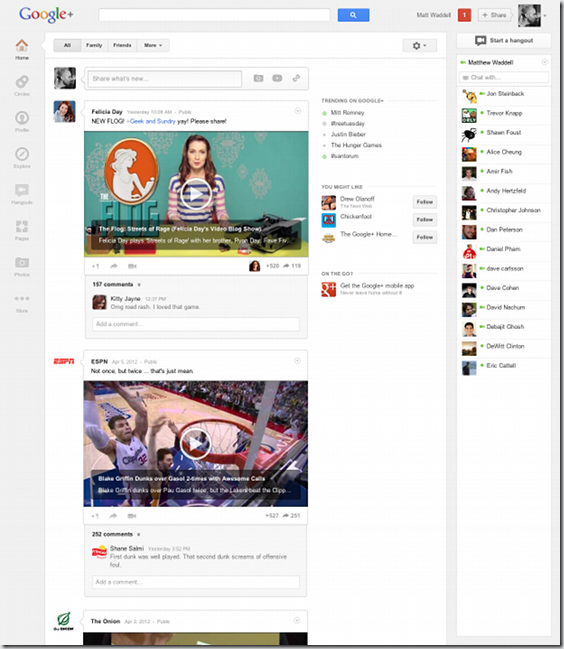The image size is (564, 649).
Task: Start hangout about Felicia Day post
Action: point(132,266)
